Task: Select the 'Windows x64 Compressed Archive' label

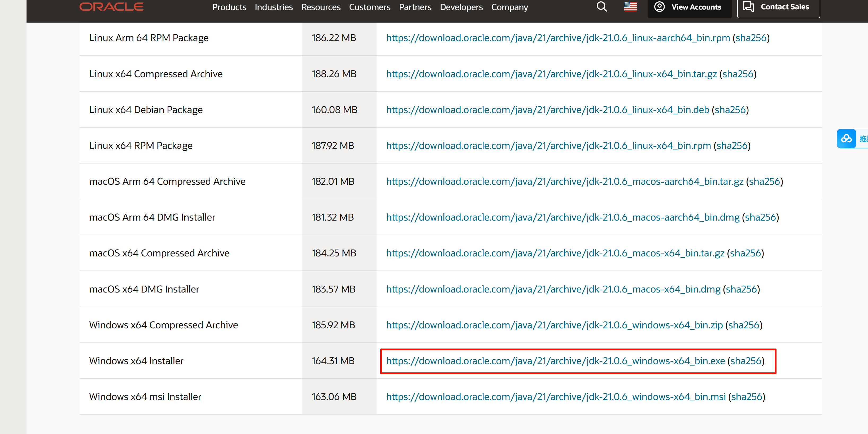Action: pos(163,325)
